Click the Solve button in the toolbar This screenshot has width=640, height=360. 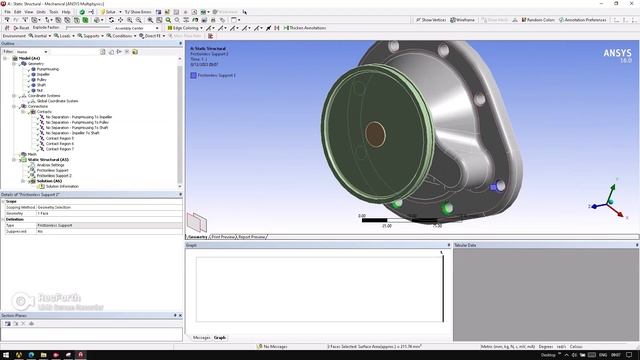click(108, 12)
